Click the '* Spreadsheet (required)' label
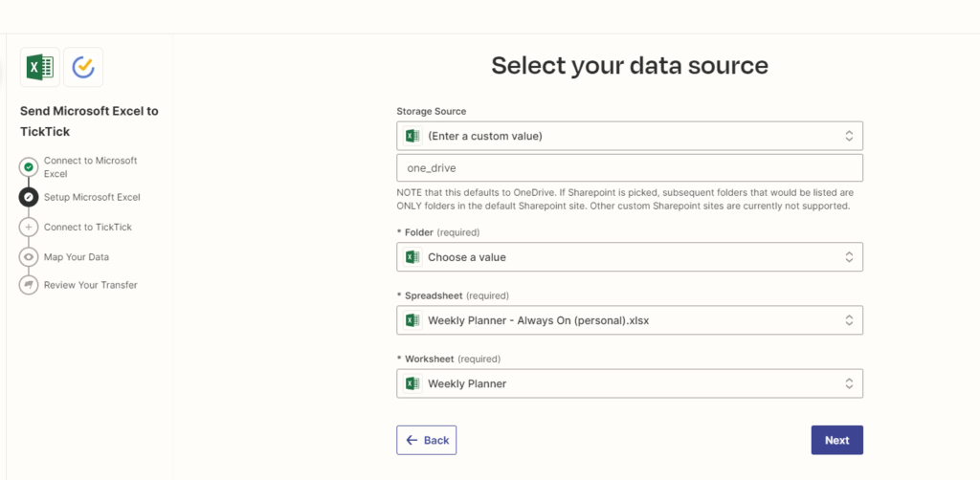The width and height of the screenshot is (980, 480). (x=453, y=295)
